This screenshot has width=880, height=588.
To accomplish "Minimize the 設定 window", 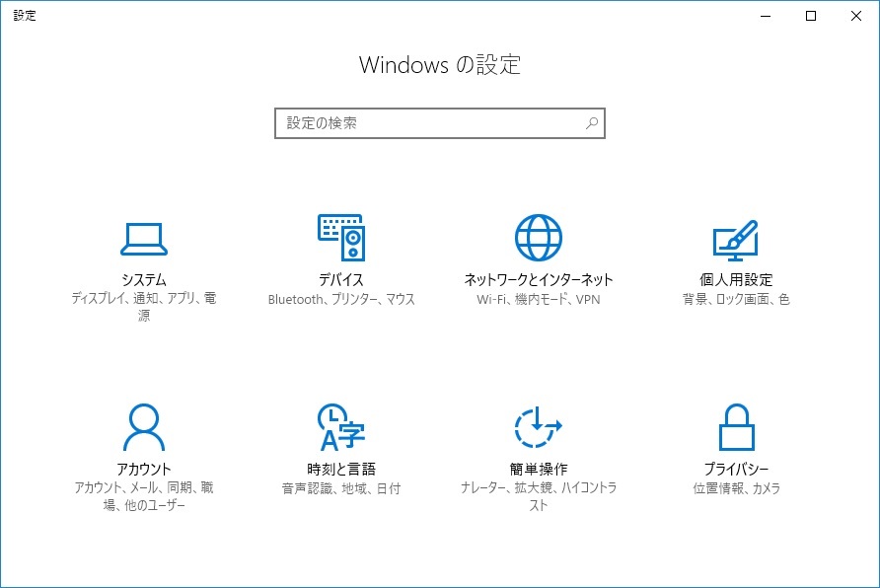I will click(x=766, y=16).
